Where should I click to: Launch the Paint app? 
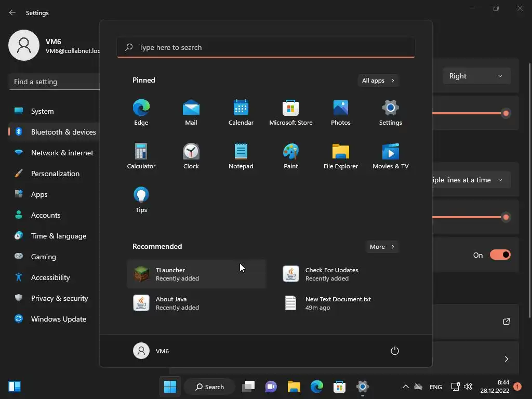291,156
